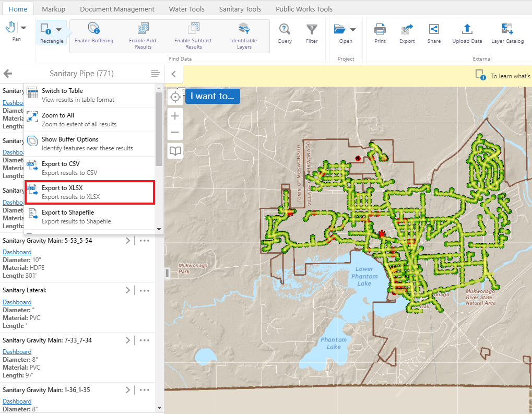The height and width of the screenshot is (414, 532).
Task: Click the locate me map button
Action: click(x=175, y=97)
